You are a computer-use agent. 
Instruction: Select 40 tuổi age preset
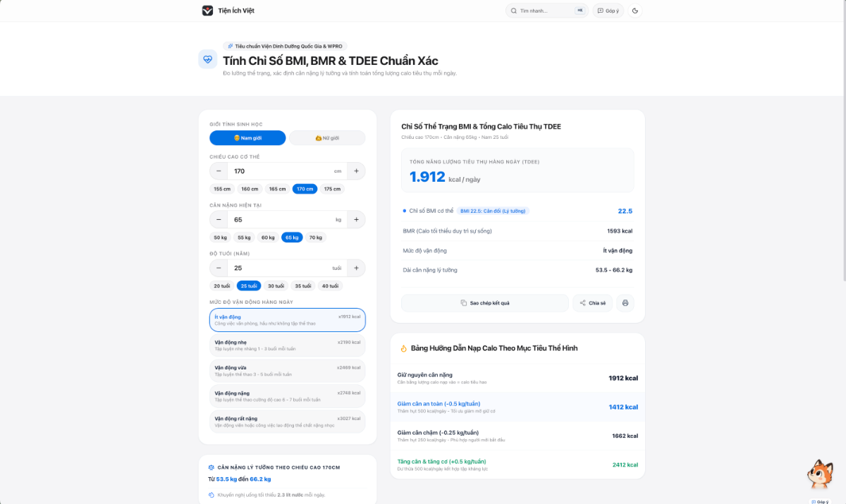coord(330,285)
